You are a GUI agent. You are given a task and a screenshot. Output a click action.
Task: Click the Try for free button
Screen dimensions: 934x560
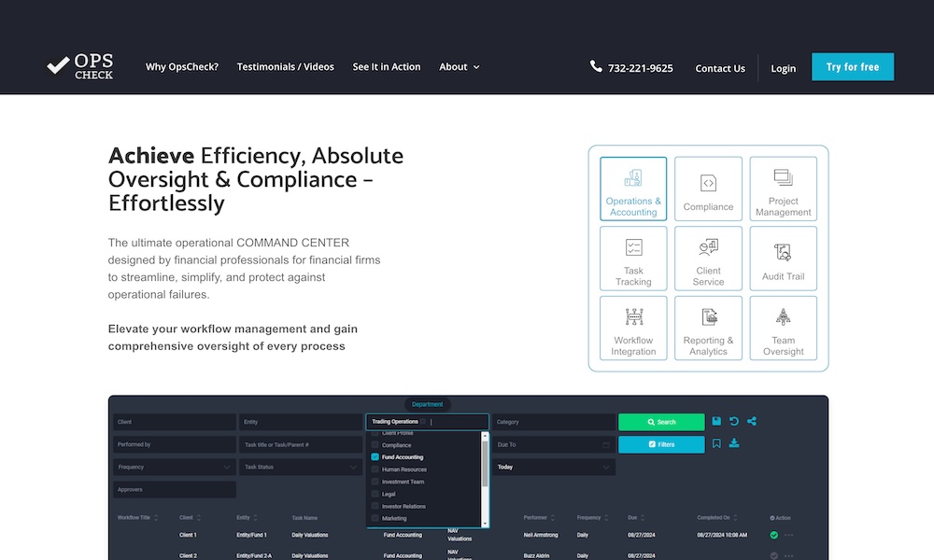852,67
